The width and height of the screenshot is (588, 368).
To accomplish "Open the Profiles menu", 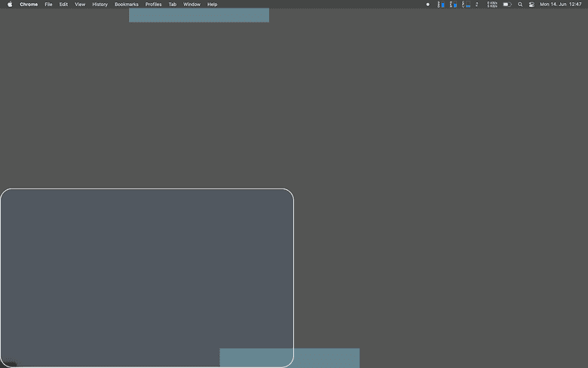I will [153, 5].
